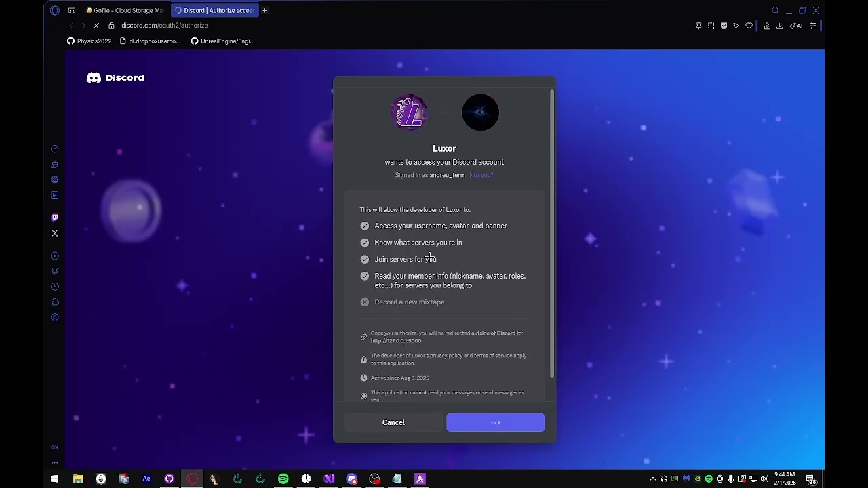Open the Pinboards pin icon in sidebar
The width and height of the screenshot is (868, 488).
click(55, 271)
